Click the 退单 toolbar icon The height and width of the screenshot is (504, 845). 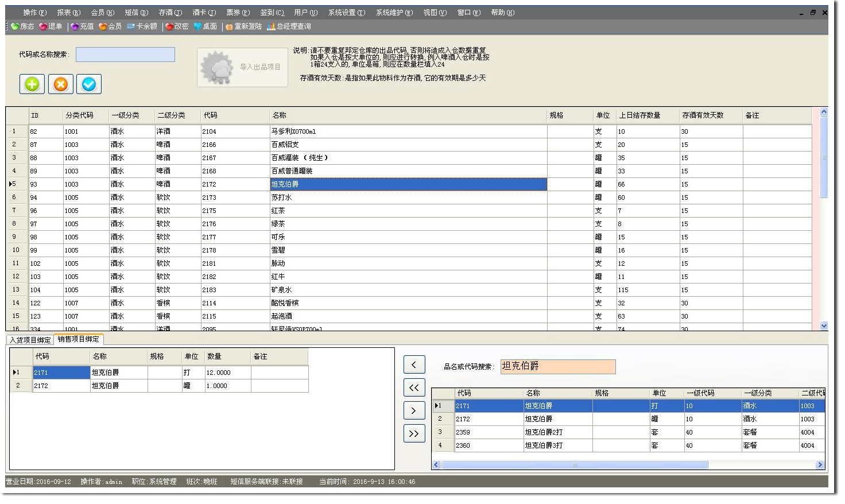point(51,26)
